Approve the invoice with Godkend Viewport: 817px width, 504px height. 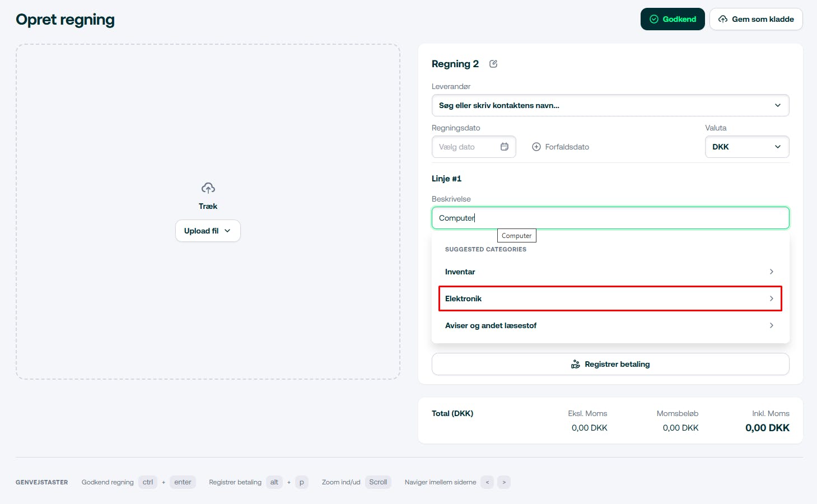[x=673, y=19]
